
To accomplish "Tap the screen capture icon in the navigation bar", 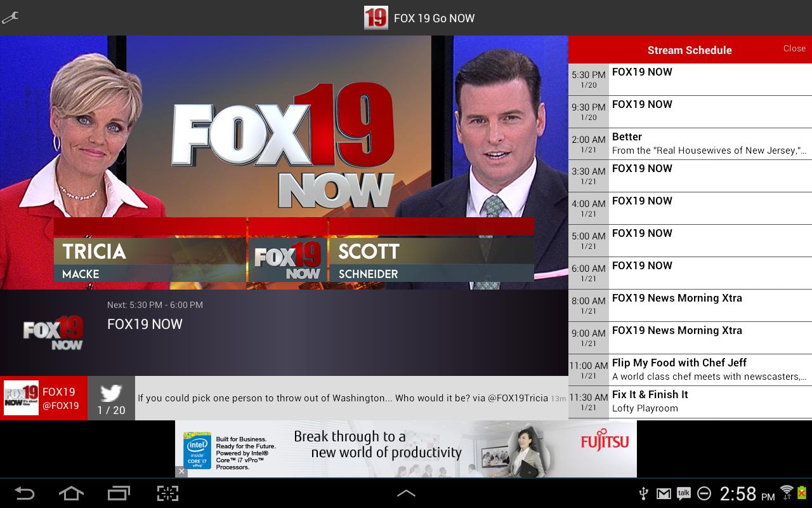I will click(x=167, y=494).
